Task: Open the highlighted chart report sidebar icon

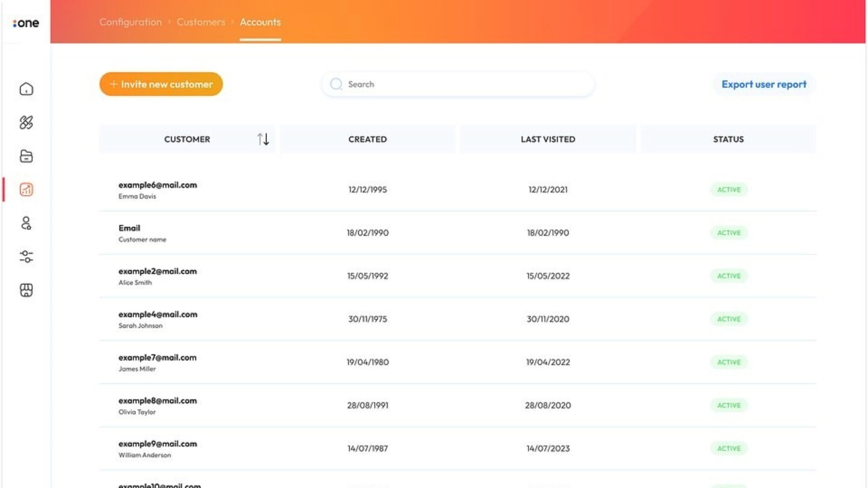Action: point(26,190)
